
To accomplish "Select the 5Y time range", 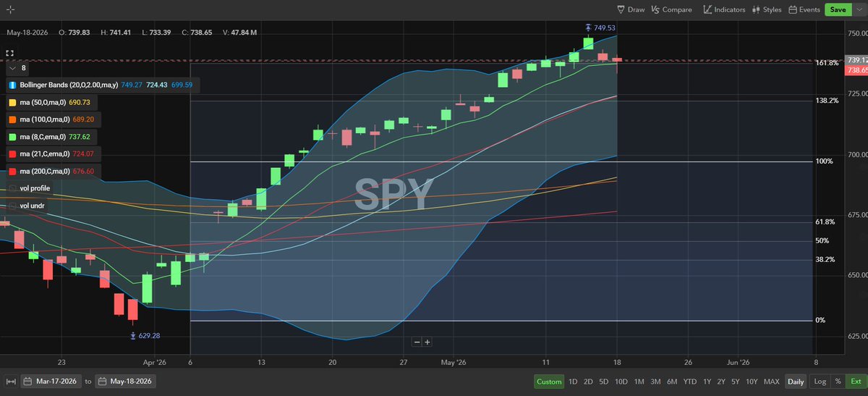I will pyautogui.click(x=735, y=382).
